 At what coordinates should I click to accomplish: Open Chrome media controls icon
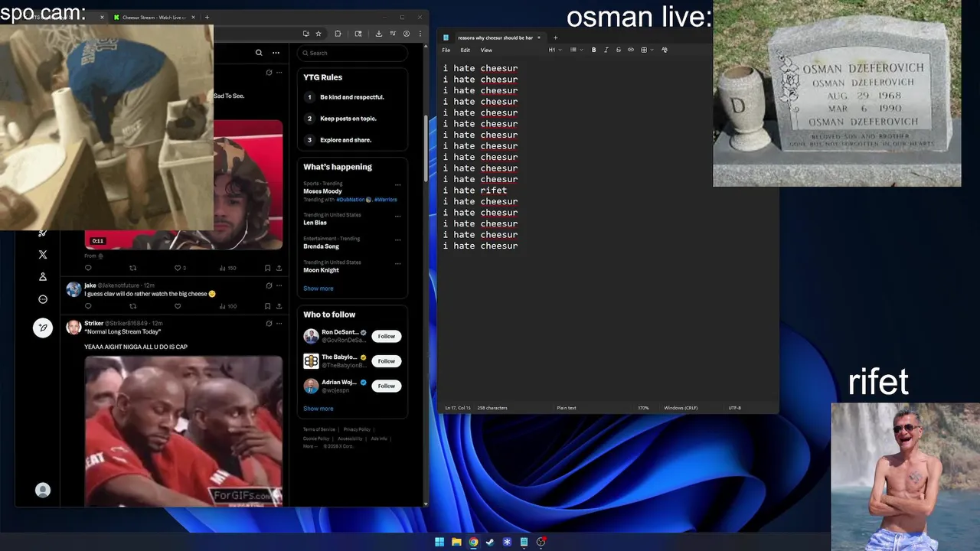pos(393,34)
